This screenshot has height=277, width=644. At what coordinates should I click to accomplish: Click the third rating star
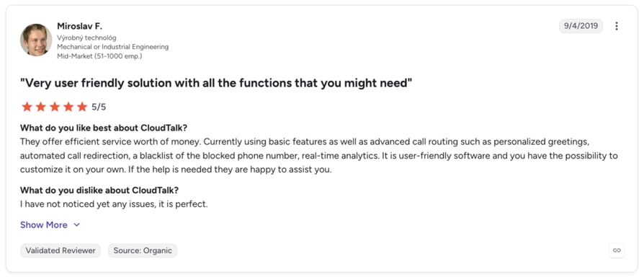click(x=55, y=107)
